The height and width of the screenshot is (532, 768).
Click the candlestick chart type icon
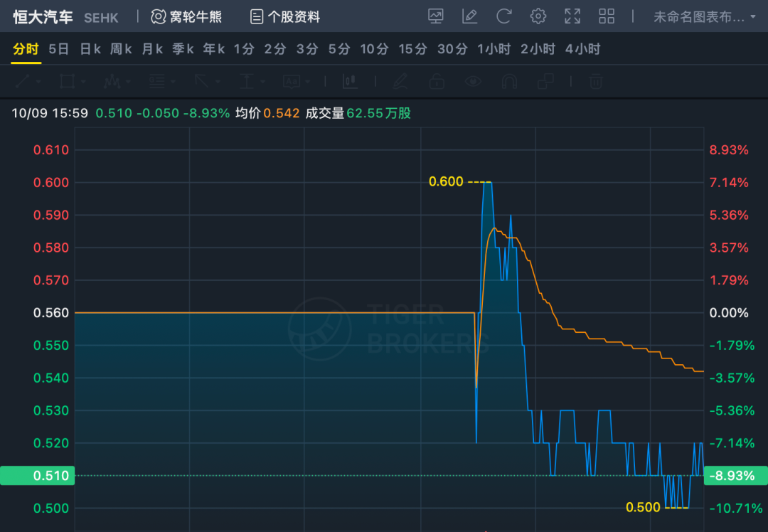click(x=350, y=81)
